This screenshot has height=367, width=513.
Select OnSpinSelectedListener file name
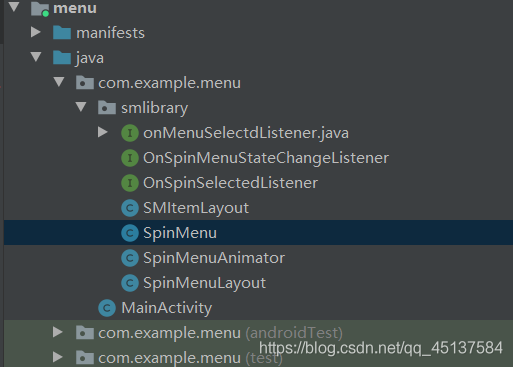(231, 183)
